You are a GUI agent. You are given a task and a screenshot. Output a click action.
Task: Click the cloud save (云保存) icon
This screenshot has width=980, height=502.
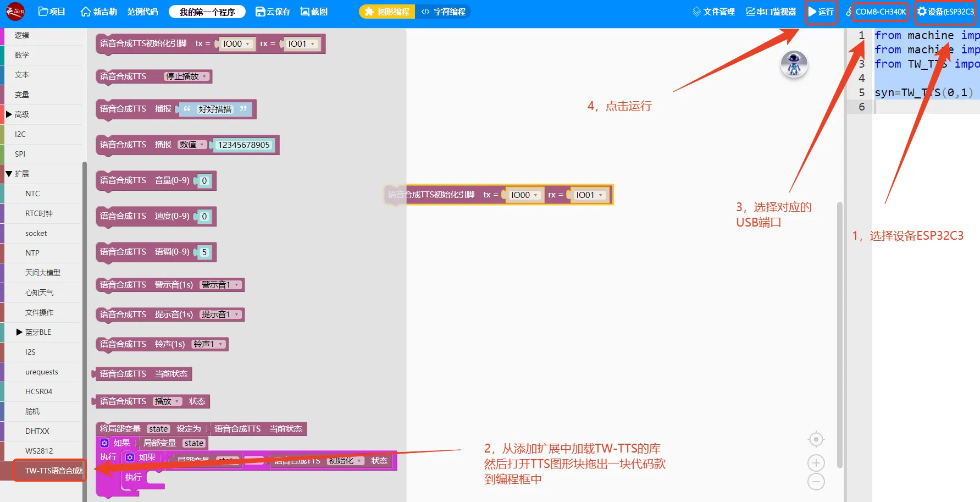pos(273,12)
